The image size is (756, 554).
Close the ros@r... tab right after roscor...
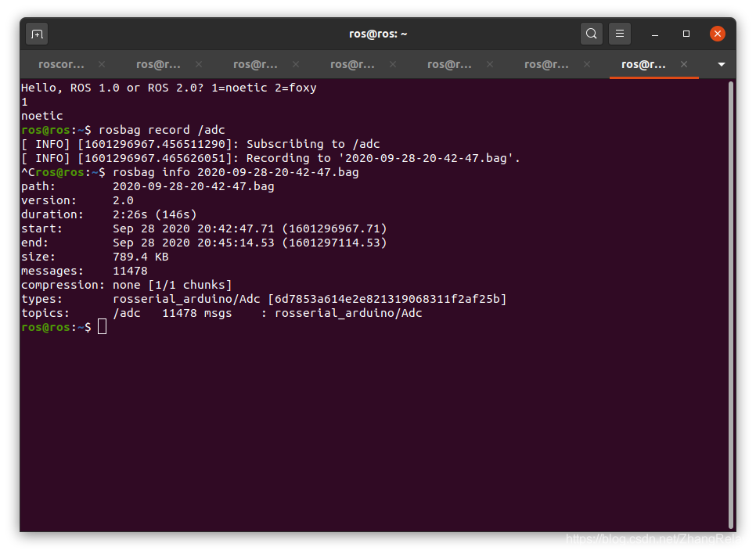click(x=199, y=64)
